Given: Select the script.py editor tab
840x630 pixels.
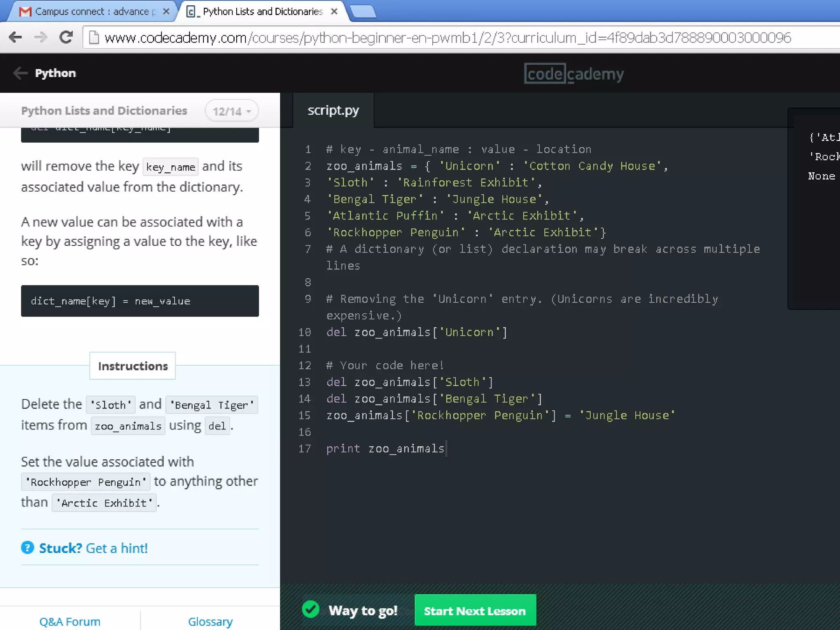Looking at the screenshot, I should pyautogui.click(x=333, y=110).
